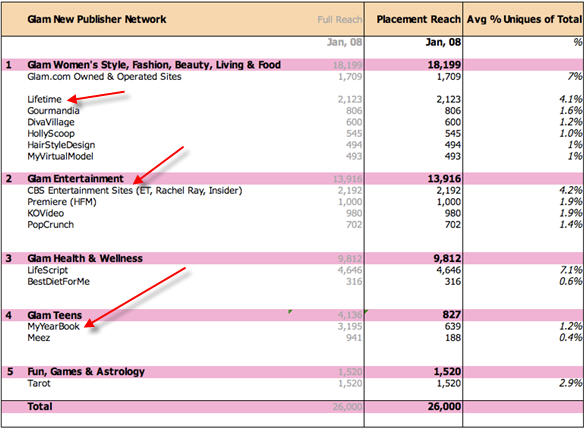Select the 4.2% CBS Entertainment uniques value
The width and height of the screenshot is (586, 435).
click(571, 190)
